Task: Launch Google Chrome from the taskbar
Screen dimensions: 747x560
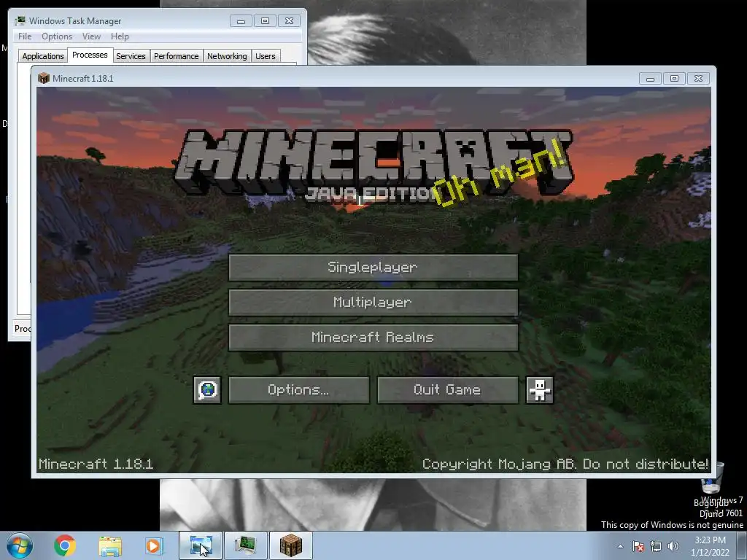Action: (65, 545)
